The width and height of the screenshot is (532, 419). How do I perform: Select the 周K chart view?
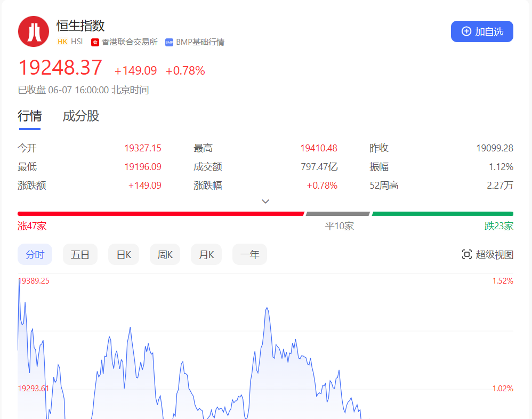click(x=165, y=254)
